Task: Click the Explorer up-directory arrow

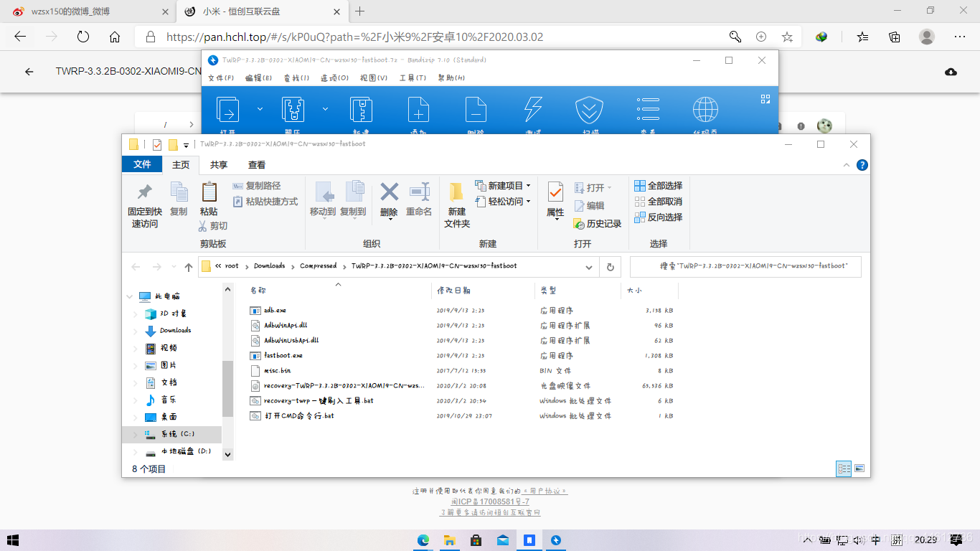Action: [189, 267]
